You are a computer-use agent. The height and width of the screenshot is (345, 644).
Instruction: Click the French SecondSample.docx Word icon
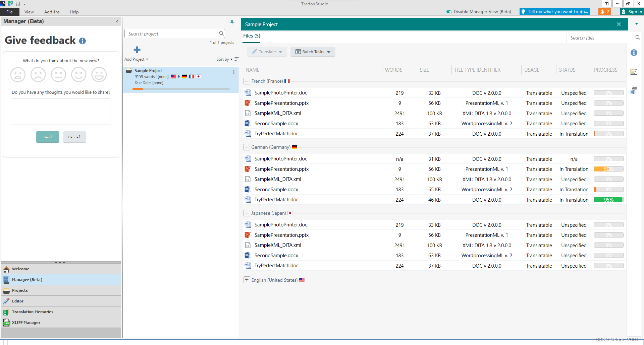pyautogui.click(x=248, y=123)
